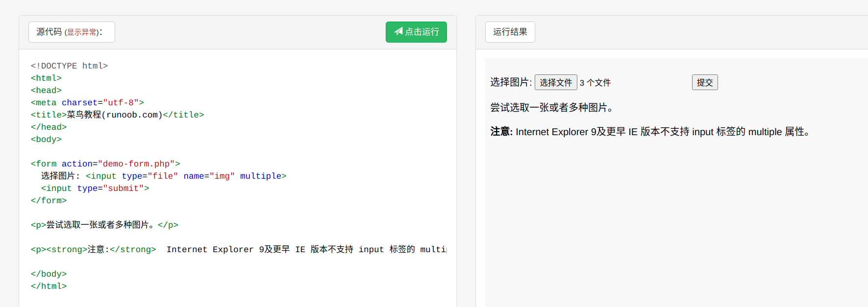868x307 pixels.
Task: Click the 源代码 header button
Action: [72, 32]
